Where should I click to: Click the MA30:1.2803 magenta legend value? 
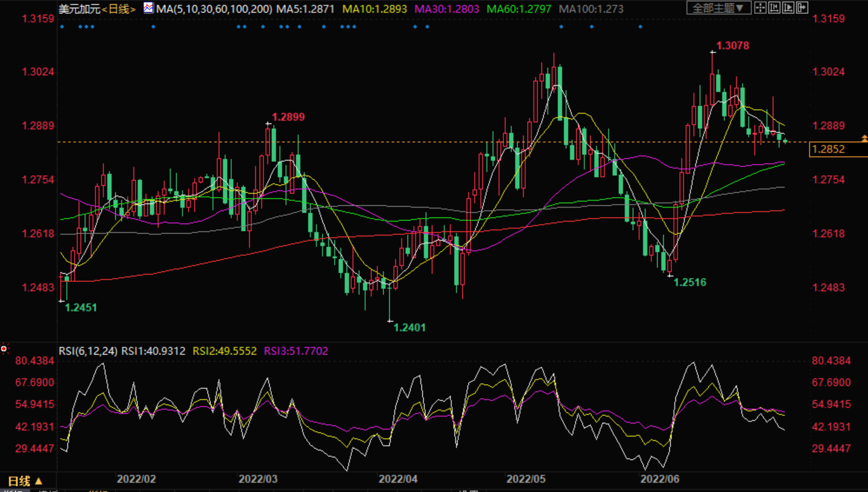[446, 9]
